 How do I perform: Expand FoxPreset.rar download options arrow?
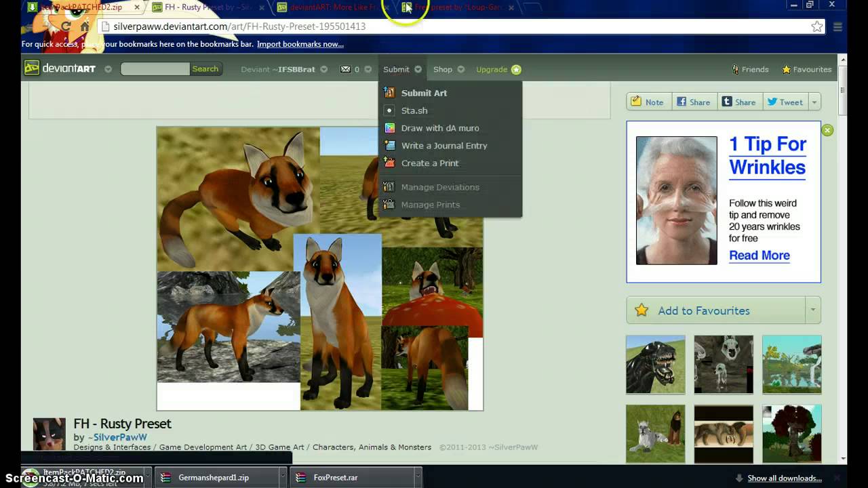pos(418,478)
